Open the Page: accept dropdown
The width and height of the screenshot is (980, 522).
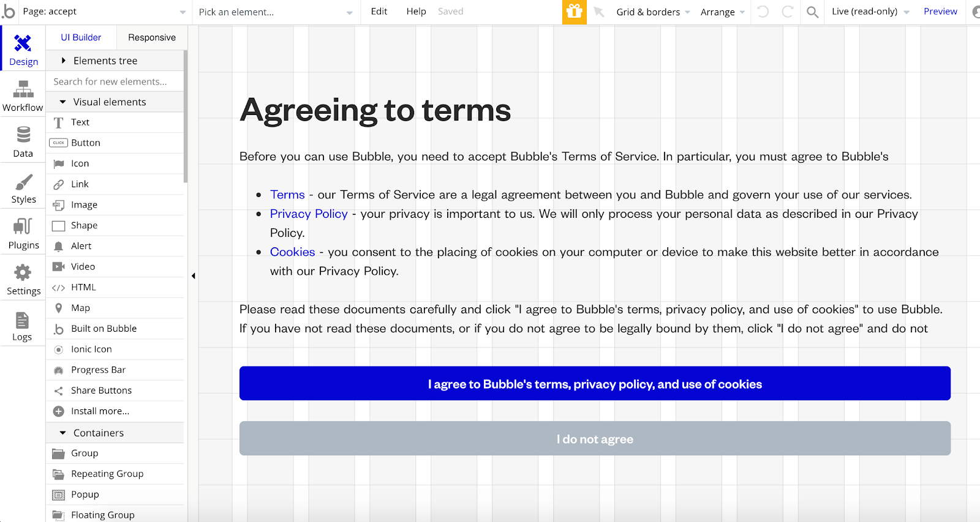point(105,12)
